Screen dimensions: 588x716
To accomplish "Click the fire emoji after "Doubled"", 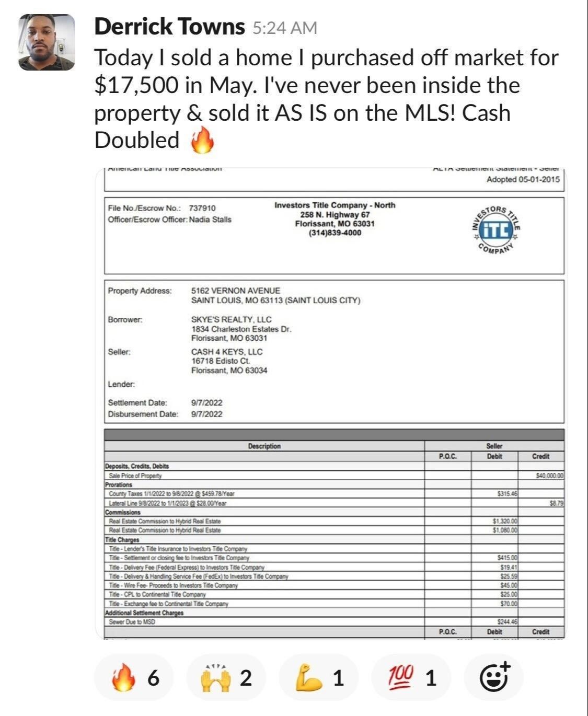I will click(202, 140).
